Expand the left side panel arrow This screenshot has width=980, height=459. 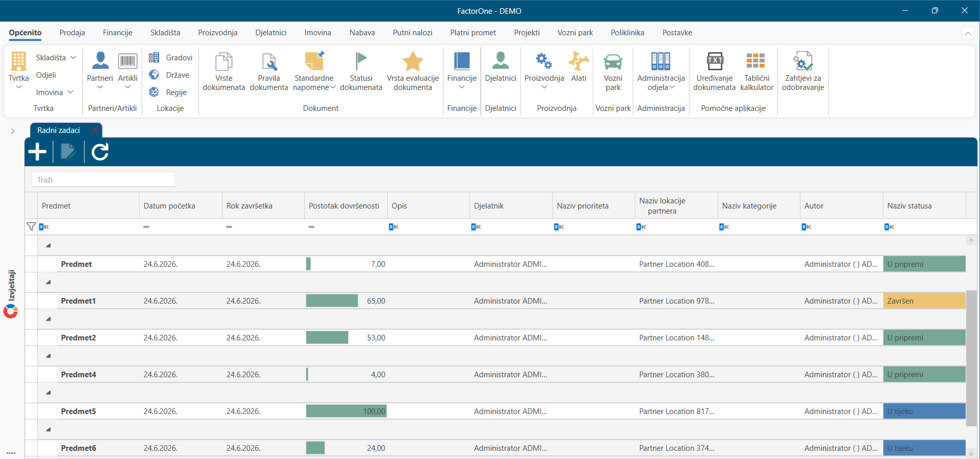click(x=13, y=131)
